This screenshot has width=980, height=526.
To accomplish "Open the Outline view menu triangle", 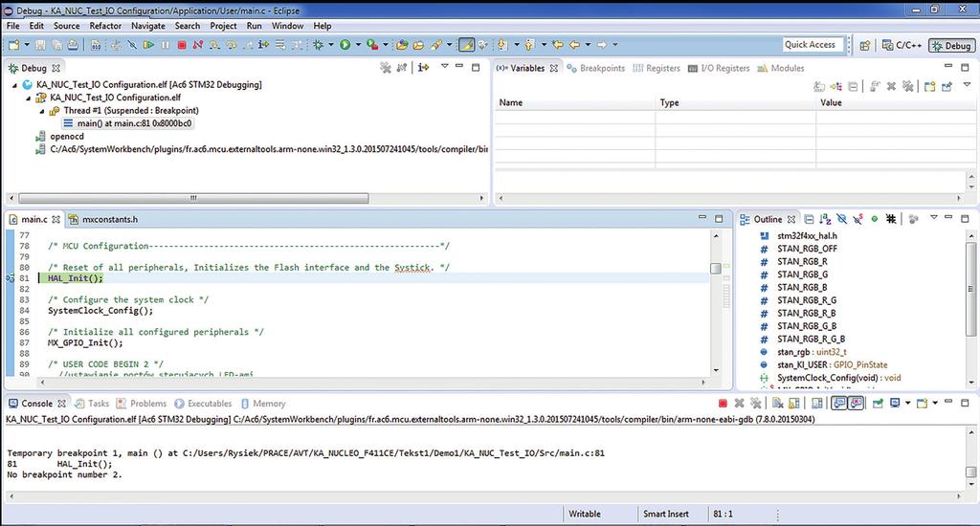I will (933, 217).
